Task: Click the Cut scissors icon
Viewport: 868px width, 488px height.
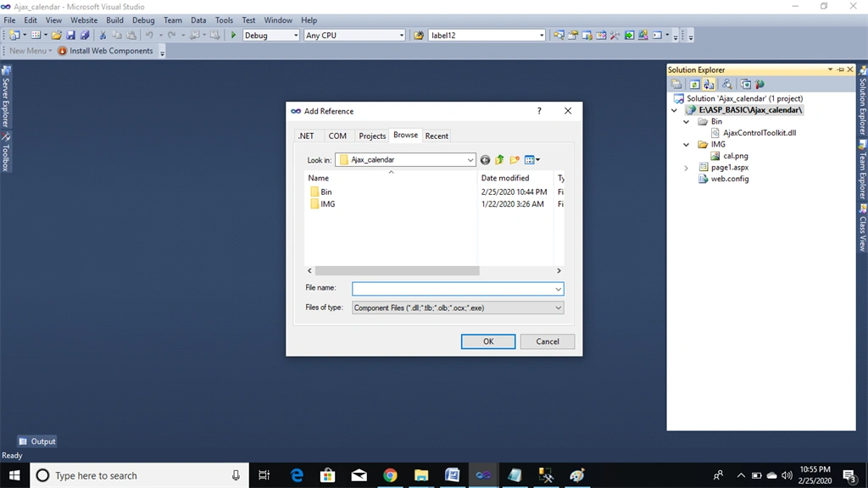Action: coord(103,36)
